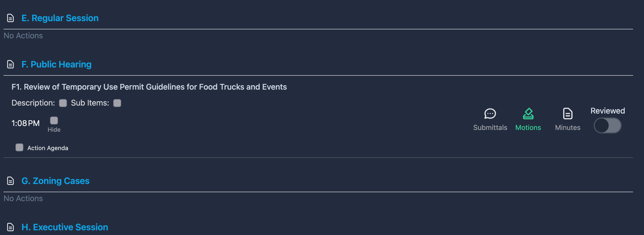This screenshot has height=235, width=644.
Task: Toggle the Reviewed switch on
Action: coord(607,125)
